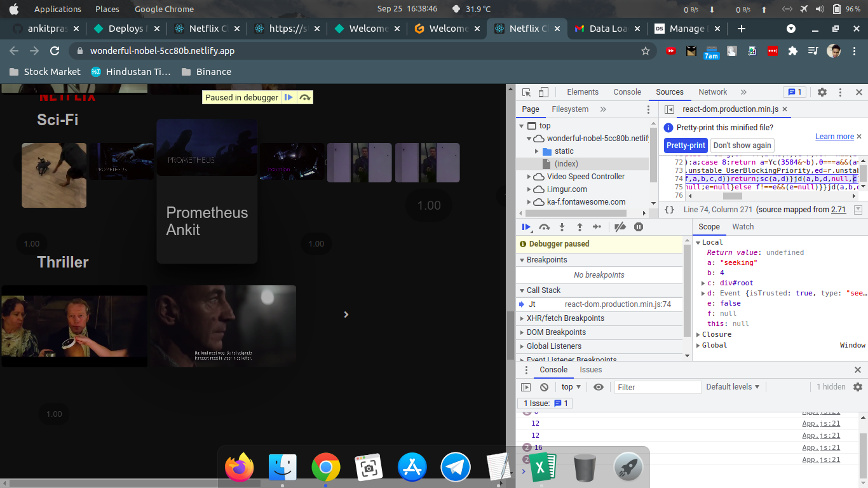868x488 pixels.
Task: Click resume button on Paused in debugger overlay
Action: pyautogui.click(x=288, y=97)
